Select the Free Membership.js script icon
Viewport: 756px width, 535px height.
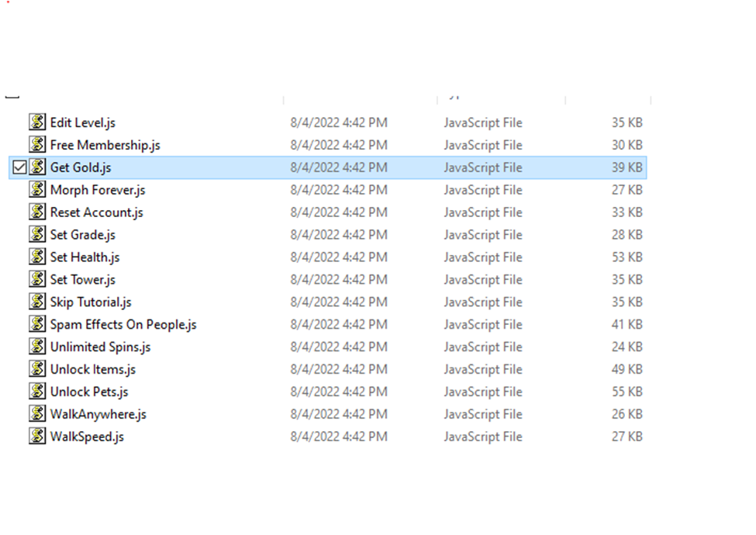point(37,145)
